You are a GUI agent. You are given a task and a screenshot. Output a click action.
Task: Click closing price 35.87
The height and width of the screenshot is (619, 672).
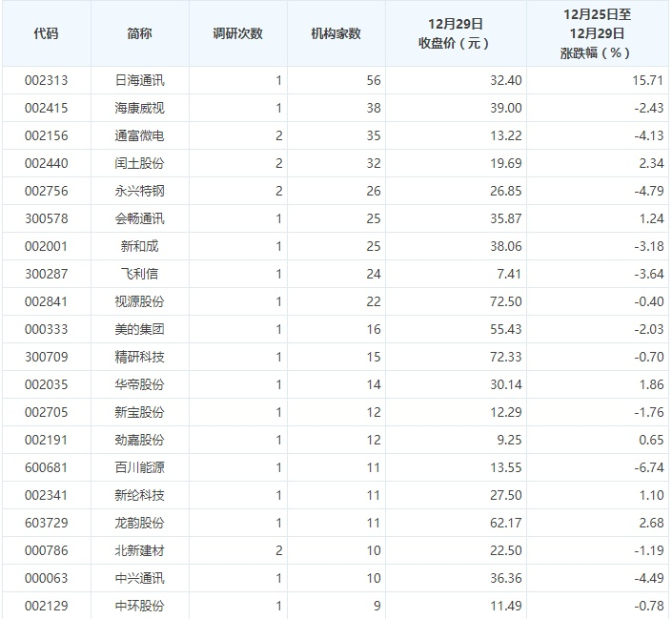(x=506, y=218)
